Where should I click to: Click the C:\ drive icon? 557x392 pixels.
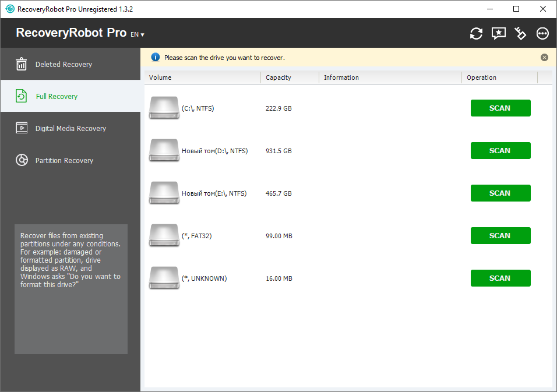[164, 108]
